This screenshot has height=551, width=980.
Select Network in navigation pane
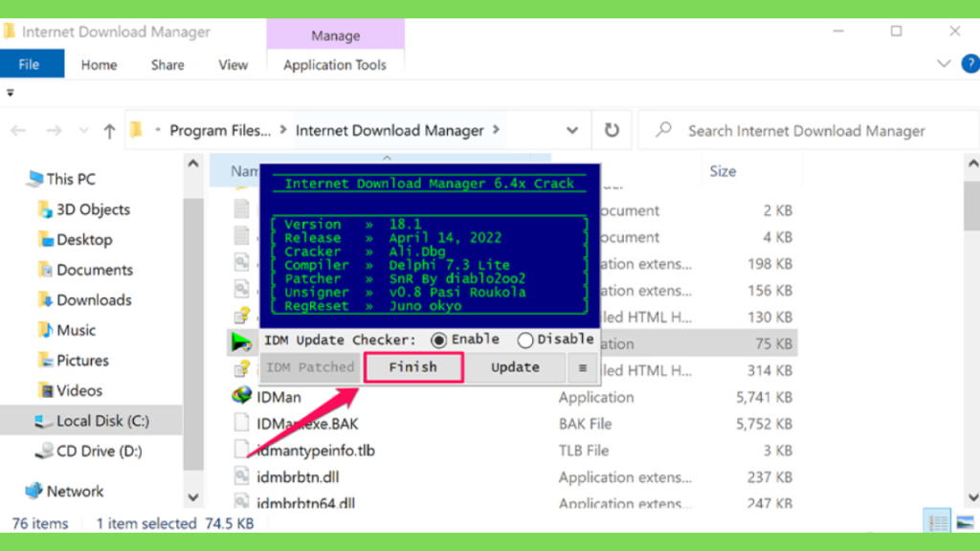[64, 491]
